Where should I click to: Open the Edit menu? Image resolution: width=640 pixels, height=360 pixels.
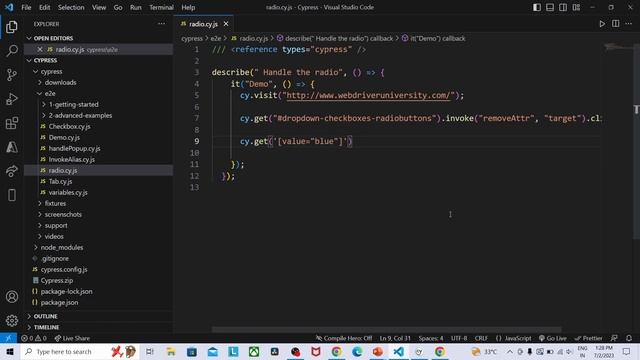[x=44, y=7]
